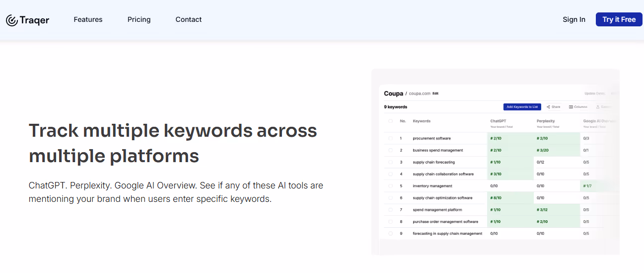Screen dimensions: 644x273
Task: Select keyword 'procurement software'
Action: coord(431,138)
